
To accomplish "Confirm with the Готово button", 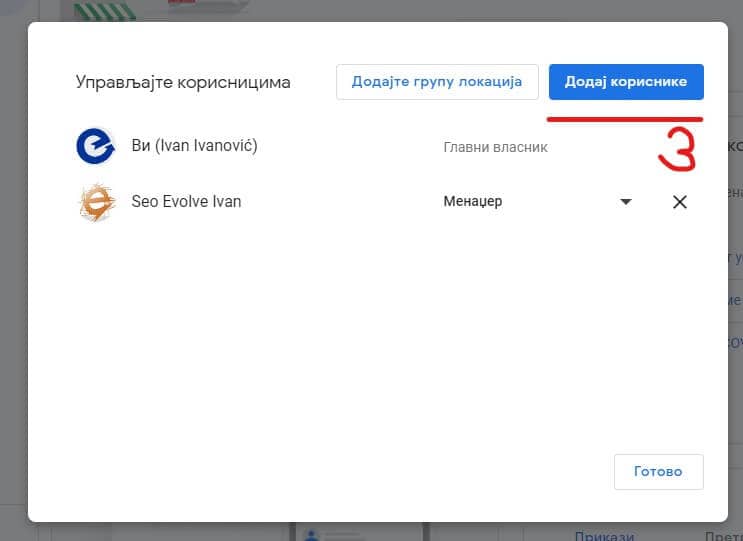I will pyautogui.click(x=659, y=472).
